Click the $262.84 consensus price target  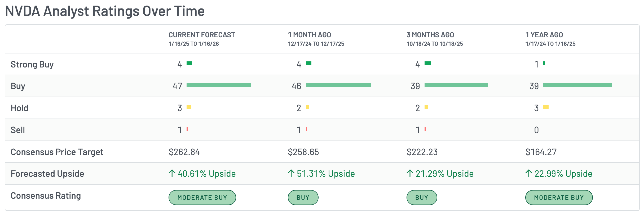click(x=184, y=152)
